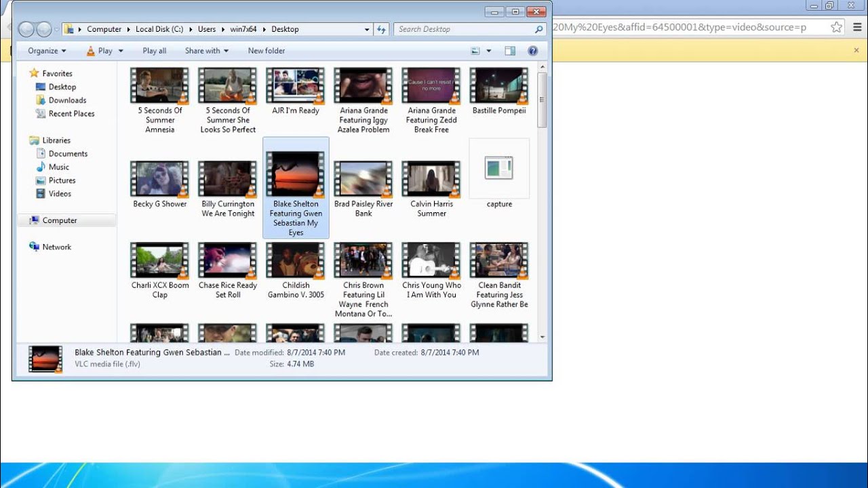Screen dimensions: 868x488
Task: Expand the win7x64 breadcrumb arrow
Action: pyautogui.click(x=264, y=29)
